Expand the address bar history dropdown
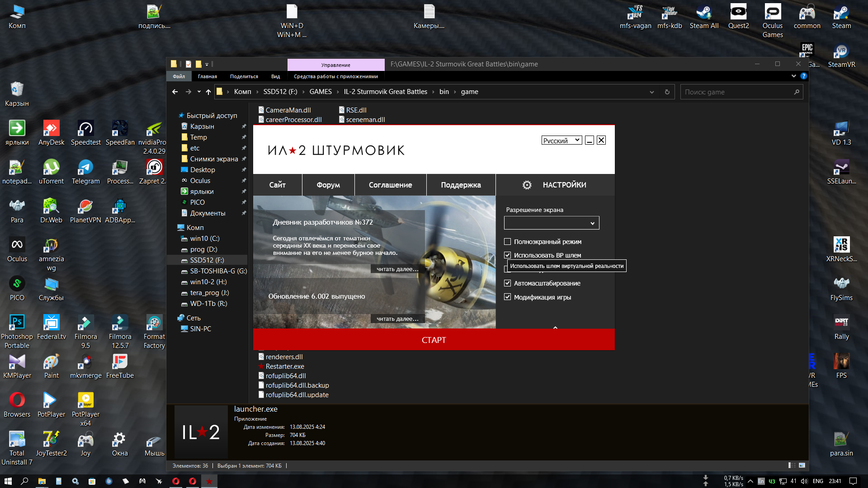868x488 pixels. [x=651, y=92]
